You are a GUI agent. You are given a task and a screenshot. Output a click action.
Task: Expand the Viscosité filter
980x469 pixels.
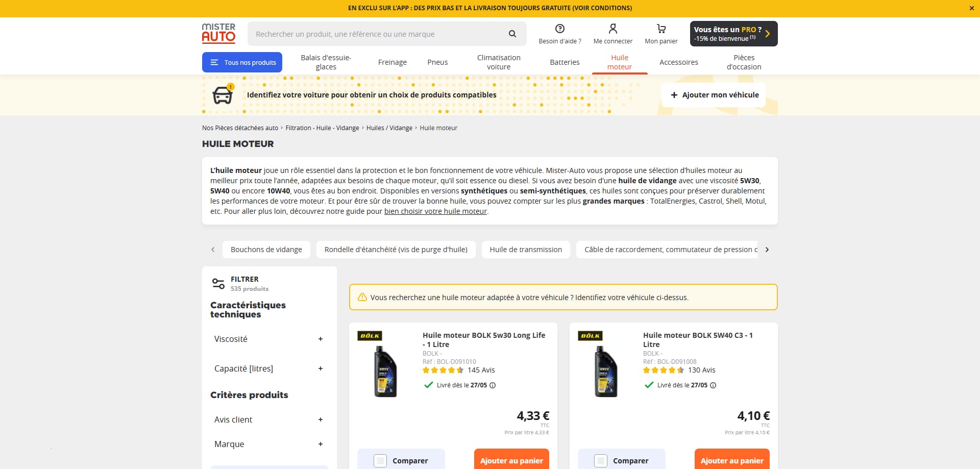point(269,339)
